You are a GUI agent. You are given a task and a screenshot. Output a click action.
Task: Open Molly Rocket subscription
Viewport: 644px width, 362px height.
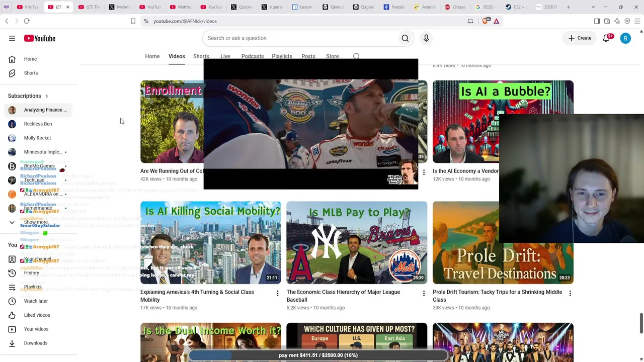[x=37, y=138]
